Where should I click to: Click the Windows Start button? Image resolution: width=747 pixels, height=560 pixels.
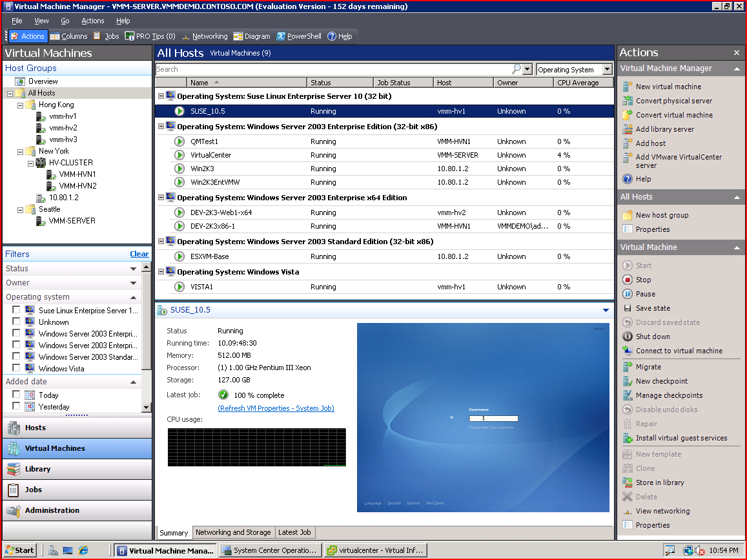pyautogui.click(x=19, y=550)
